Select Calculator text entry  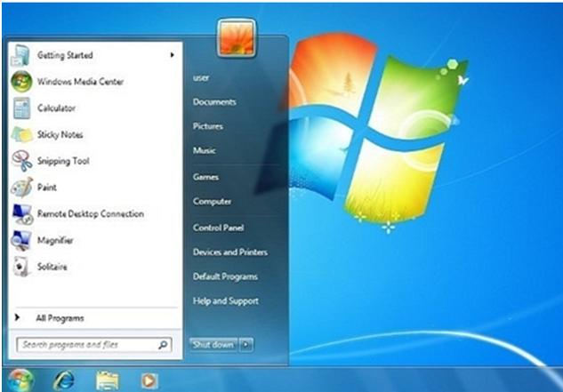56,108
